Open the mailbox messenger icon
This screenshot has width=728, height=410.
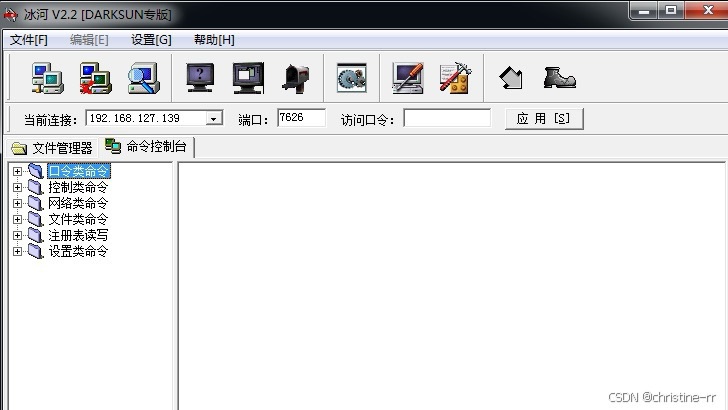(x=296, y=78)
